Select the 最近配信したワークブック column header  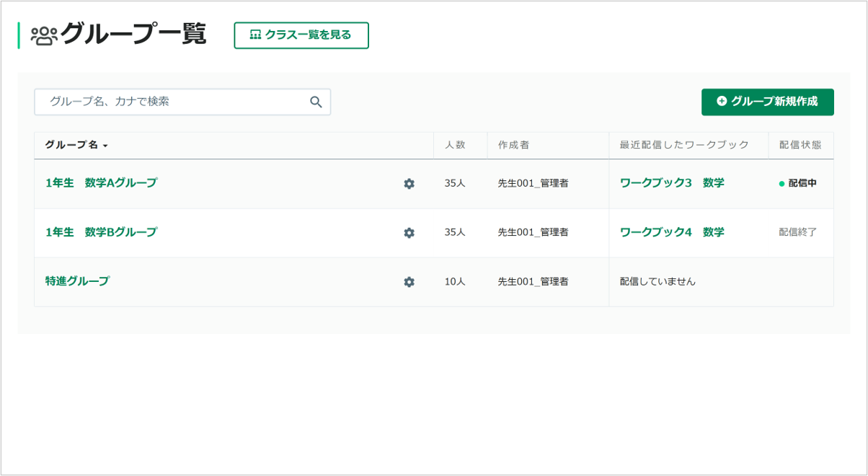[684, 145]
